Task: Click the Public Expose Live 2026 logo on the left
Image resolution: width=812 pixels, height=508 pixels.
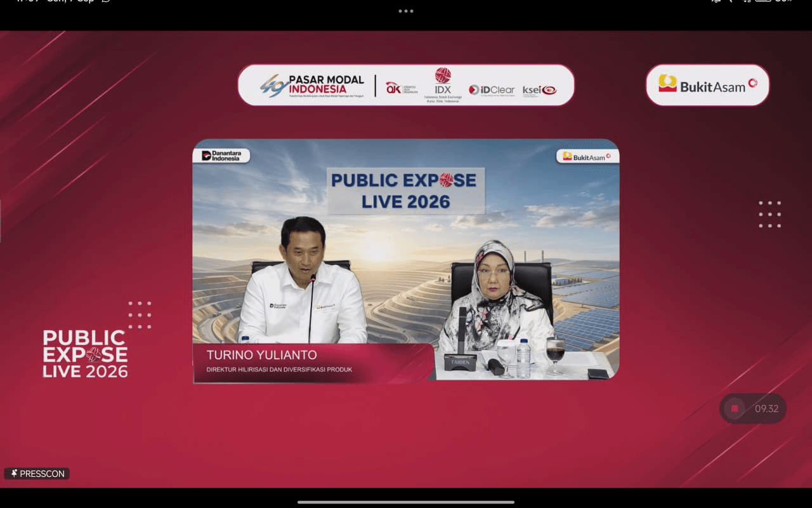Action: pyautogui.click(x=85, y=354)
